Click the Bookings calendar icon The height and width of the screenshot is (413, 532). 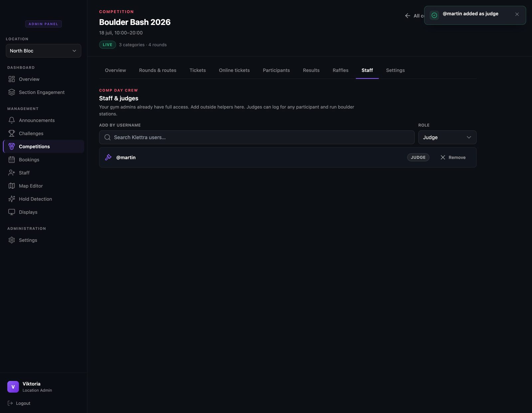12,160
